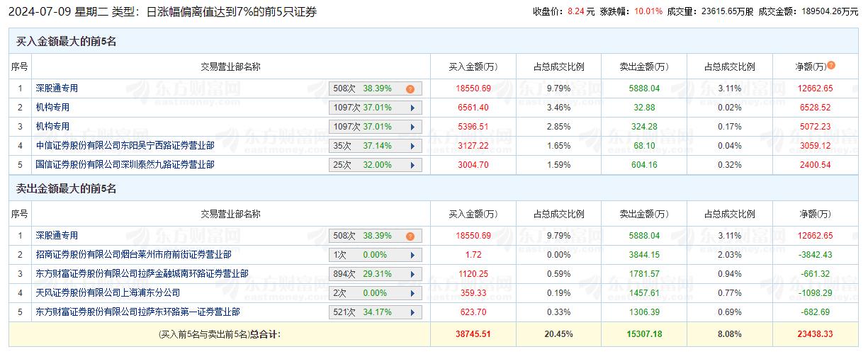This screenshot has width=868, height=354.
Task: Expand the arrow for the 天风证券上海浦东分公司 row
Action: click(x=411, y=293)
